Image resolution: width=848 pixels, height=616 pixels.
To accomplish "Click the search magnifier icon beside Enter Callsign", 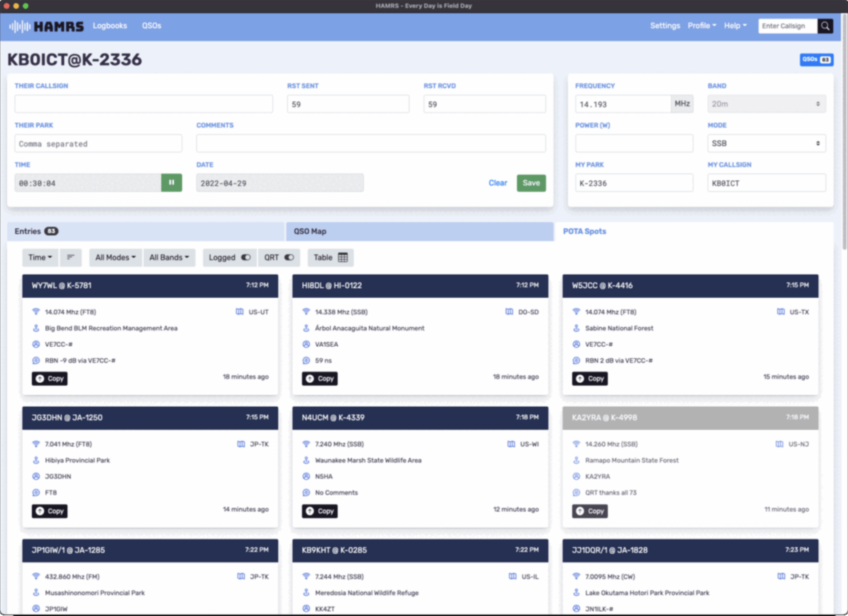I will point(825,26).
